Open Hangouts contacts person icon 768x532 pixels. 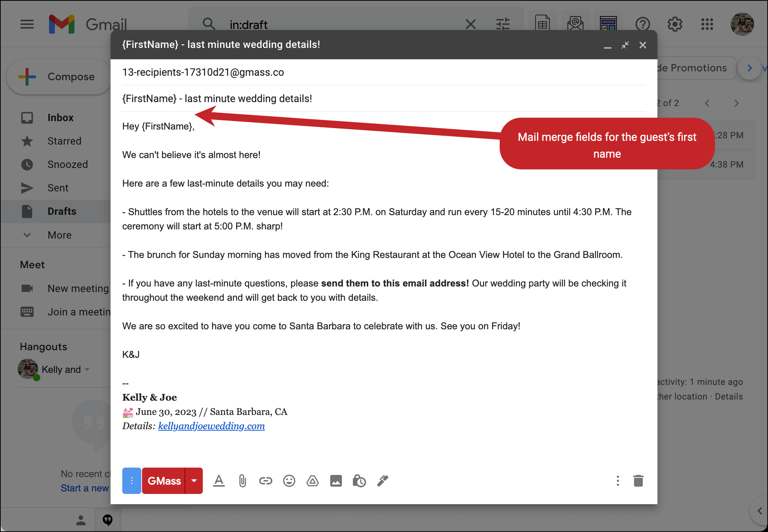coord(81,520)
